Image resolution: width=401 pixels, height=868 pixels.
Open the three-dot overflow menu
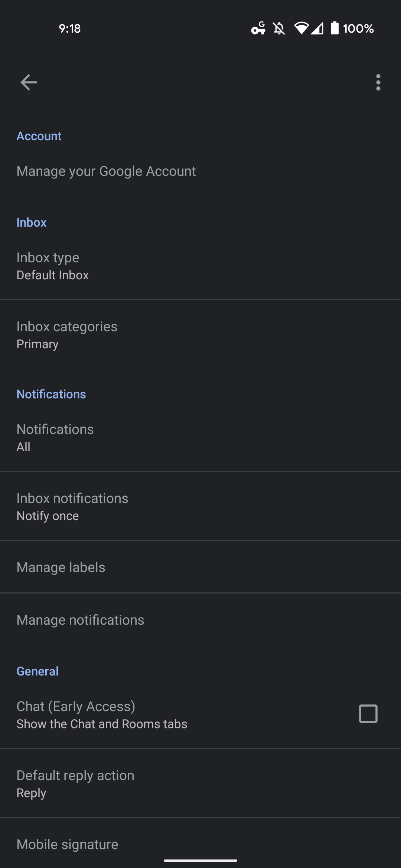pos(378,82)
